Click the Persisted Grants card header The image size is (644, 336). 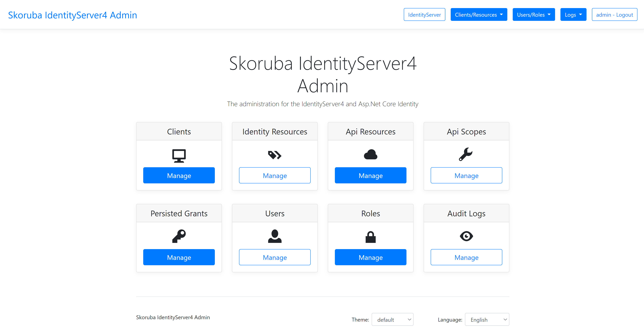[x=179, y=213]
